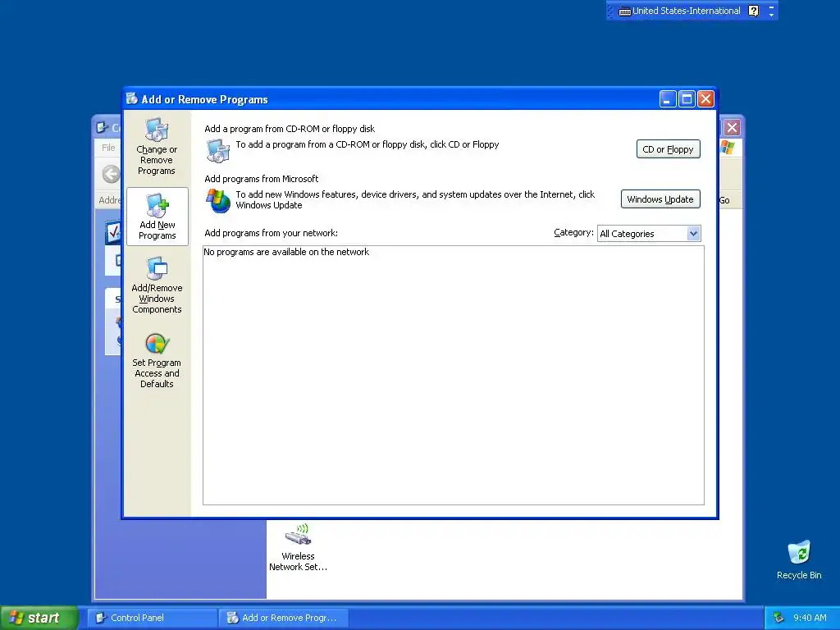The image size is (840, 630).
Task: Click inside the network programs list box
Action: point(453,375)
